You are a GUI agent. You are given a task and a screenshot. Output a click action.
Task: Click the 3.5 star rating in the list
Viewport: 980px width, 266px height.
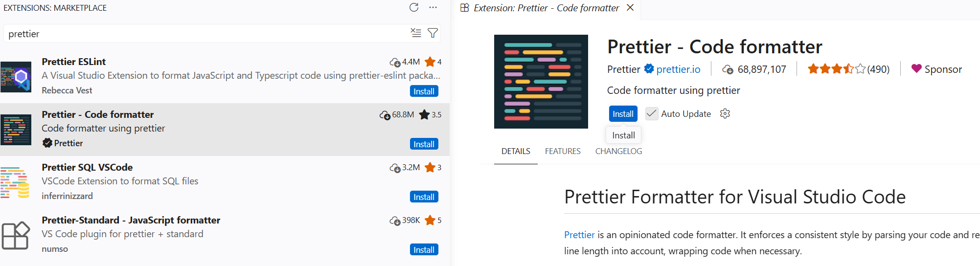pyautogui.click(x=430, y=114)
